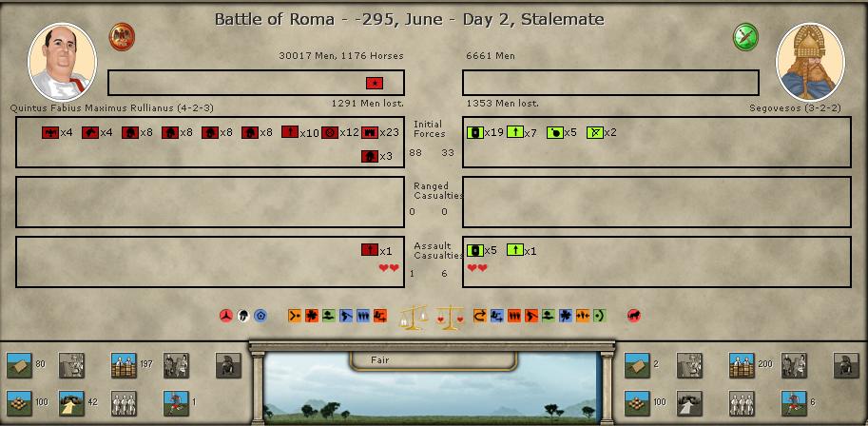Click the balance scales with hearts icon
The image size is (868, 426).
coord(446,318)
